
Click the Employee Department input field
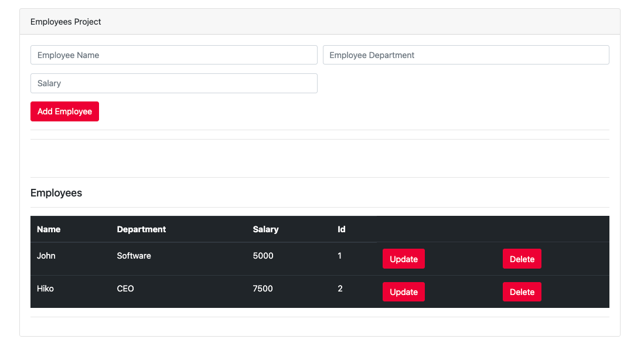[x=466, y=55]
